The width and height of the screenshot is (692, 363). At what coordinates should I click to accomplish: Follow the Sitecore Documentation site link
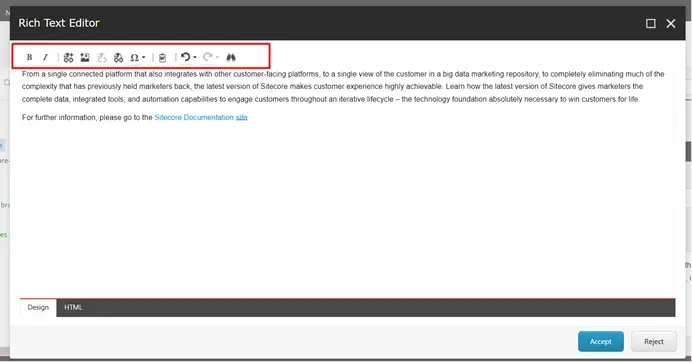(201, 117)
